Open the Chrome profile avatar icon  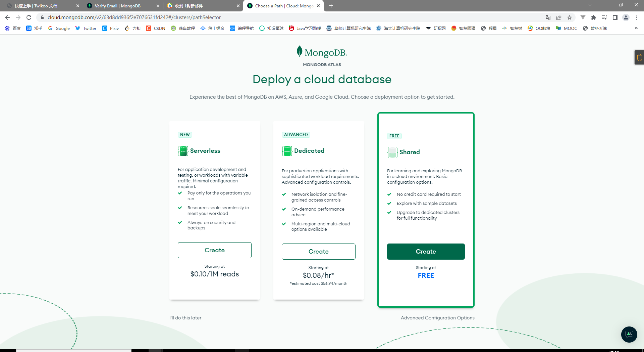626,17
